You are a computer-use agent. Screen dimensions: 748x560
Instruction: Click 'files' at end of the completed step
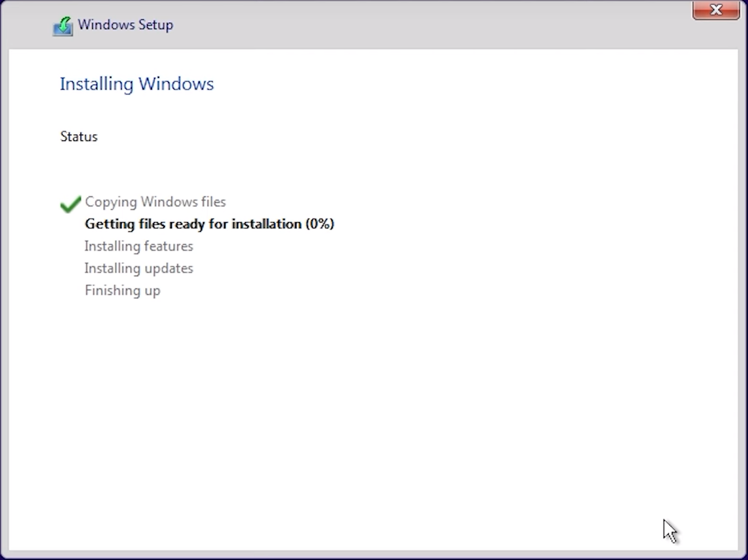(213, 202)
